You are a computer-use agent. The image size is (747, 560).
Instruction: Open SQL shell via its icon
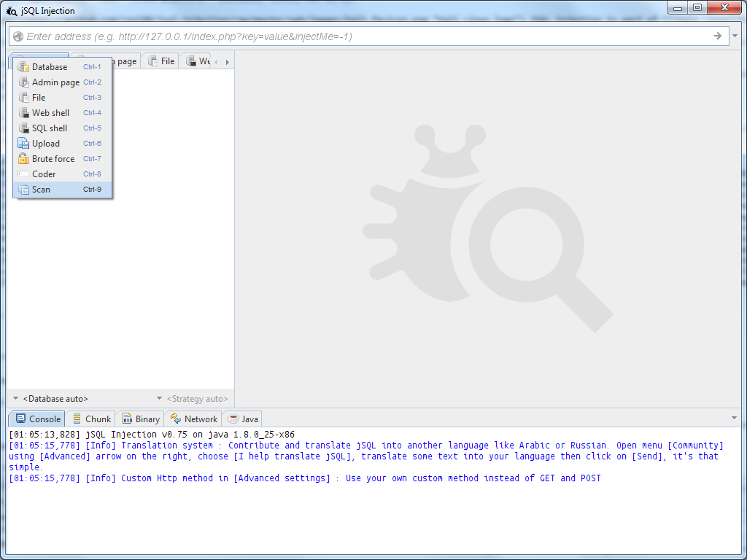(x=24, y=128)
